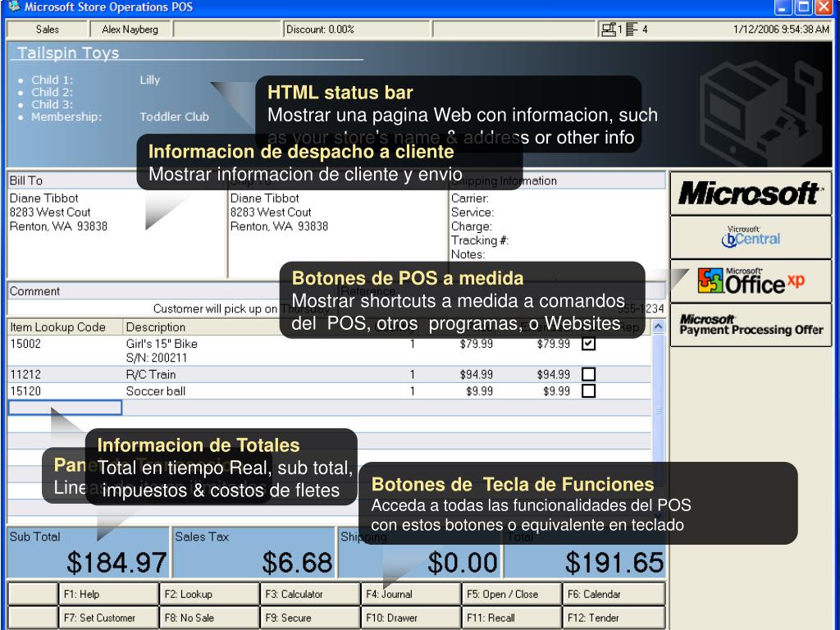Click the Sub Total $184.97 amount

pyautogui.click(x=116, y=563)
